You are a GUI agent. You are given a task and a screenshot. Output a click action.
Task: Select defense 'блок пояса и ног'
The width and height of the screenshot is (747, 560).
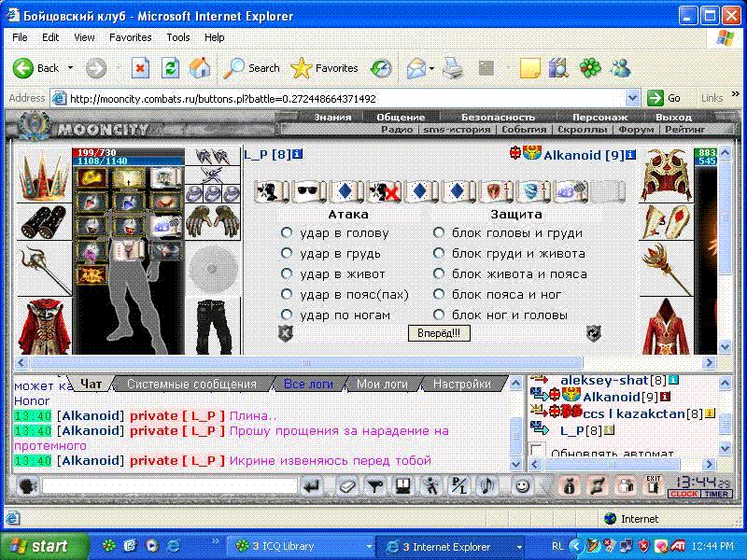pos(439,294)
